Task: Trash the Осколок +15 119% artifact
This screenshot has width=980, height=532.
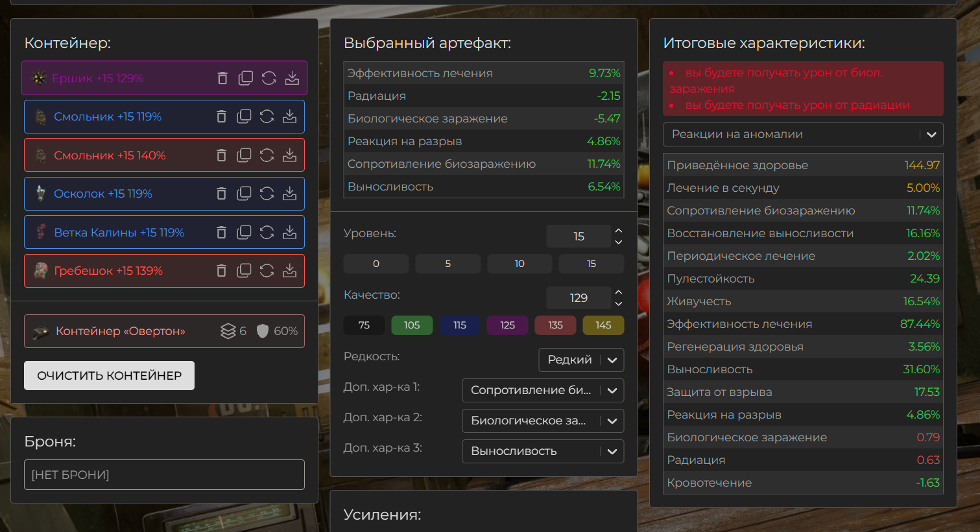Action: [x=221, y=194]
